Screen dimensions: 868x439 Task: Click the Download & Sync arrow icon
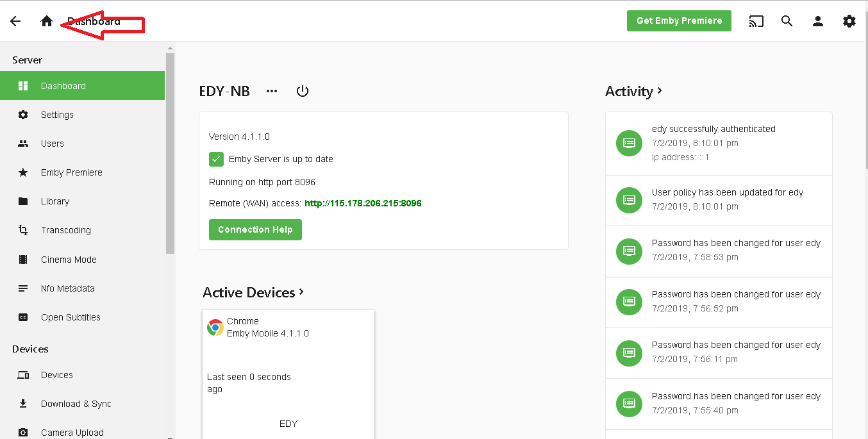point(23,404)
